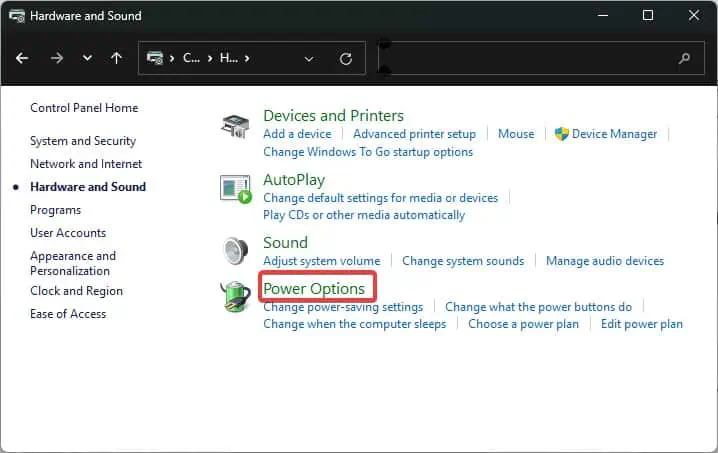
Task: Refresh the Control Panel view
Action: (346, 59)
